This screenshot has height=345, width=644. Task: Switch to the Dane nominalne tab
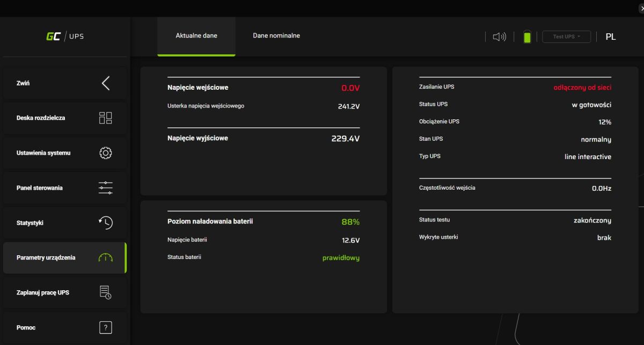276,36
